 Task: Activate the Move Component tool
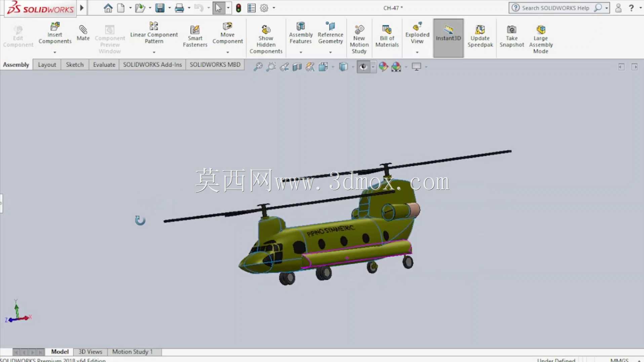(x=228, y=33)
